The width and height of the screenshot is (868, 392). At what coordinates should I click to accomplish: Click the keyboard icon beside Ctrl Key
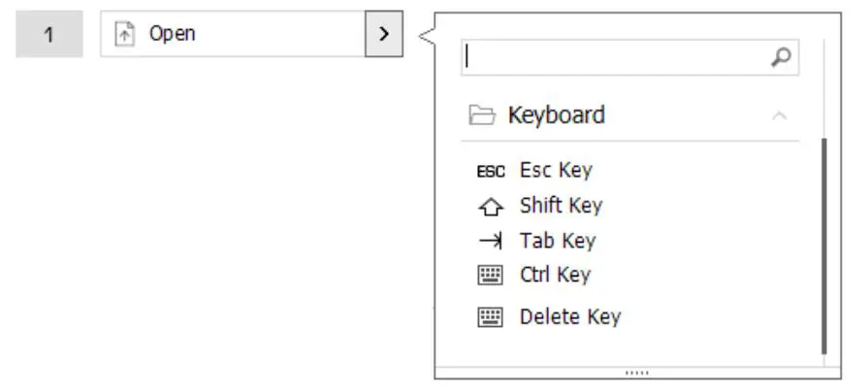click(x=491, y=276)
